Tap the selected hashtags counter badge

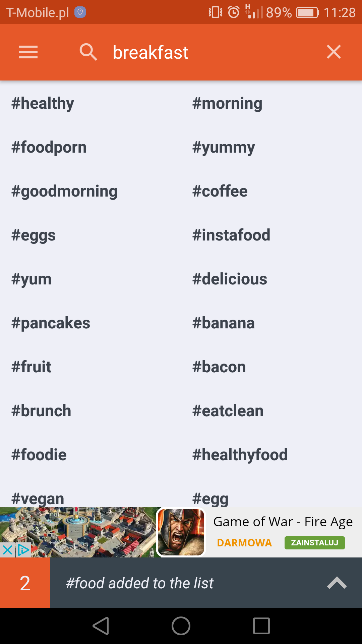(x=25, y=583)
